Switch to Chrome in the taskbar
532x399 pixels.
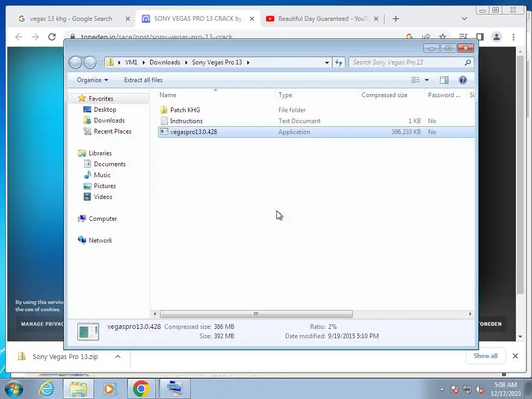click(x=141, y=389)
